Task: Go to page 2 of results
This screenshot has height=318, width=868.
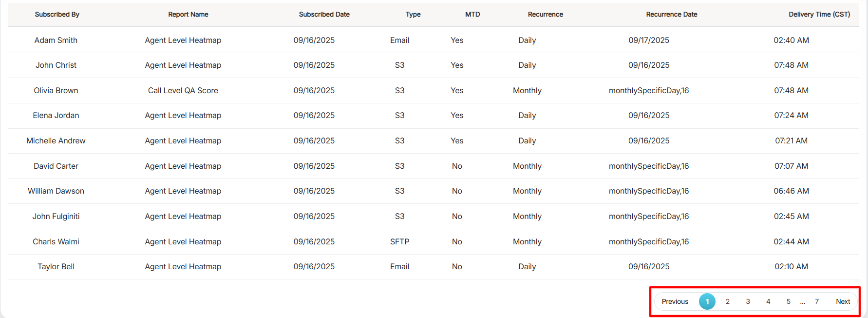Action: click(727, 301)
